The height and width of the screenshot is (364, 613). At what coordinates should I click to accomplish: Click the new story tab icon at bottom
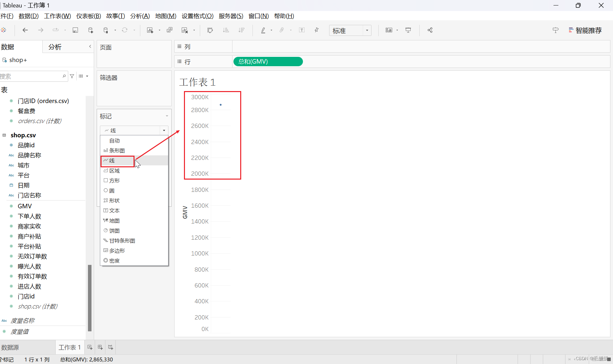coord(111,347)
